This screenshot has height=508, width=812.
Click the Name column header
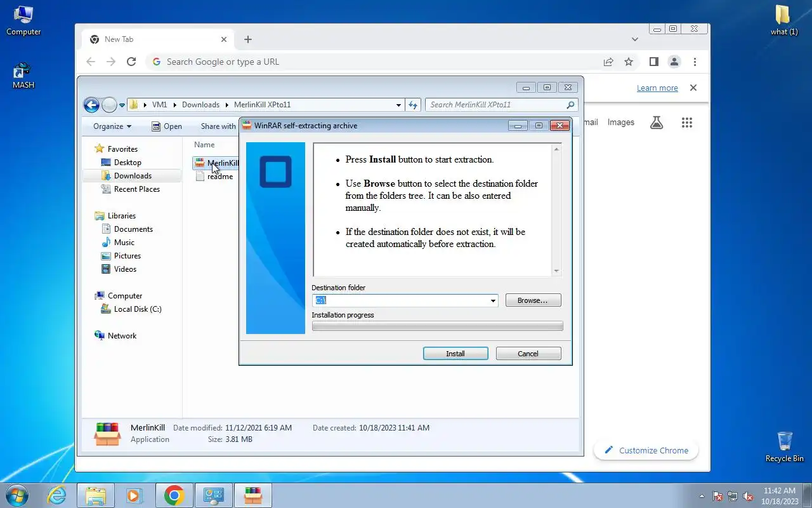tap(204, 145)
